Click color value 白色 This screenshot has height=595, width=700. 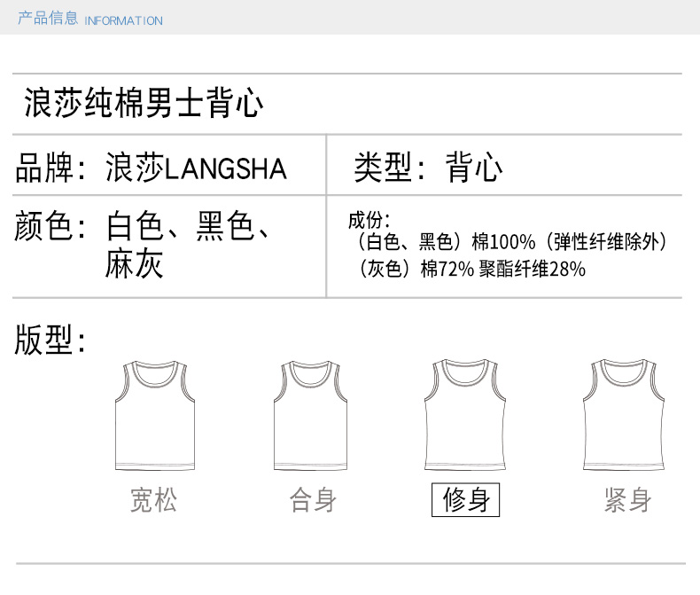(x=135, y=226)
